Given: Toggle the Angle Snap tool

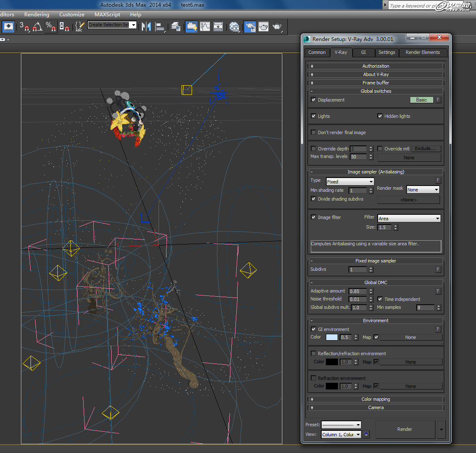Looking at the screenshot, I should [x=38, y=27].
